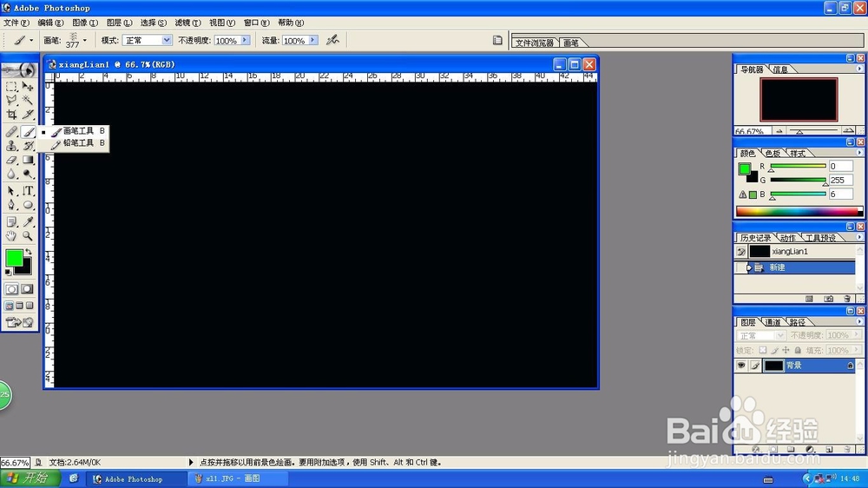Open the 流量 flow slider arrow
The width and height of the screenshot is (868, 488).
click(x=313, y=40)
